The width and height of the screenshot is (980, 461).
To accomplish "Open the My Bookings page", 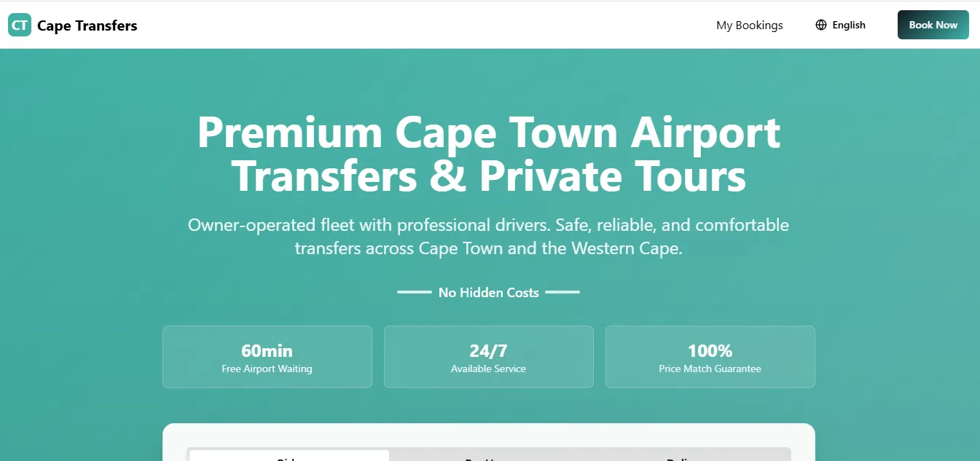I will (x=749, y=25).
